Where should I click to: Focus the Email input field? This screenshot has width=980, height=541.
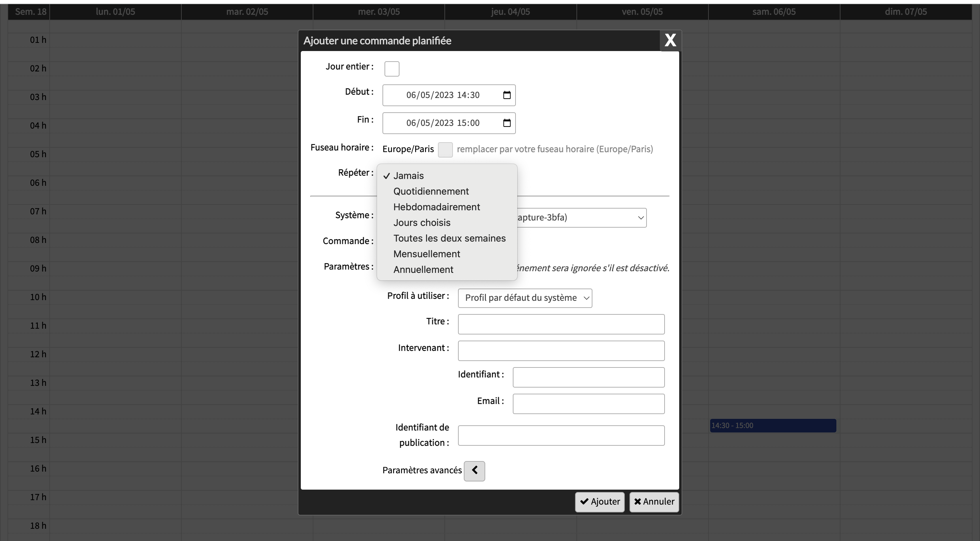pyautogui.click(x=588, y=404)
